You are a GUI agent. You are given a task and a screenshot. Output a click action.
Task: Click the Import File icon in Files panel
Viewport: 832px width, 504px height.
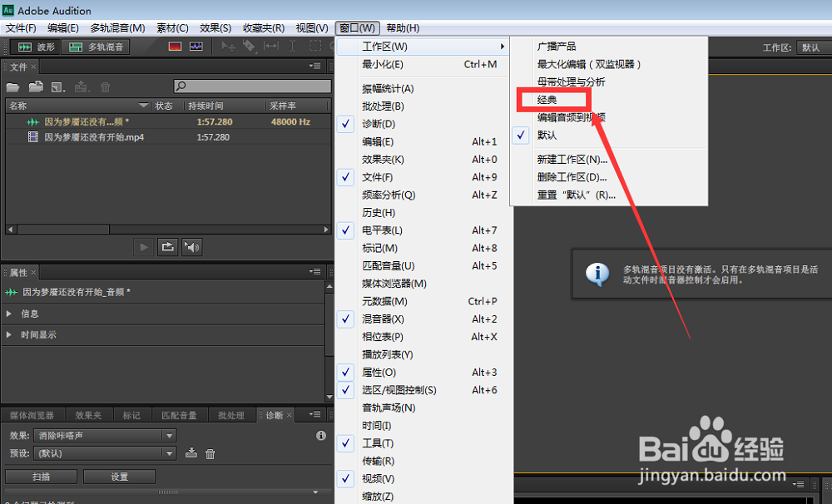click(x=36, y=86)
